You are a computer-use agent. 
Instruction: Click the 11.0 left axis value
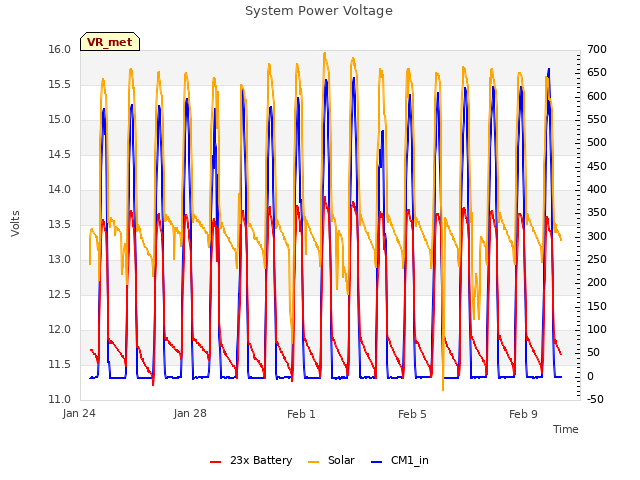(x=60, y=399)
